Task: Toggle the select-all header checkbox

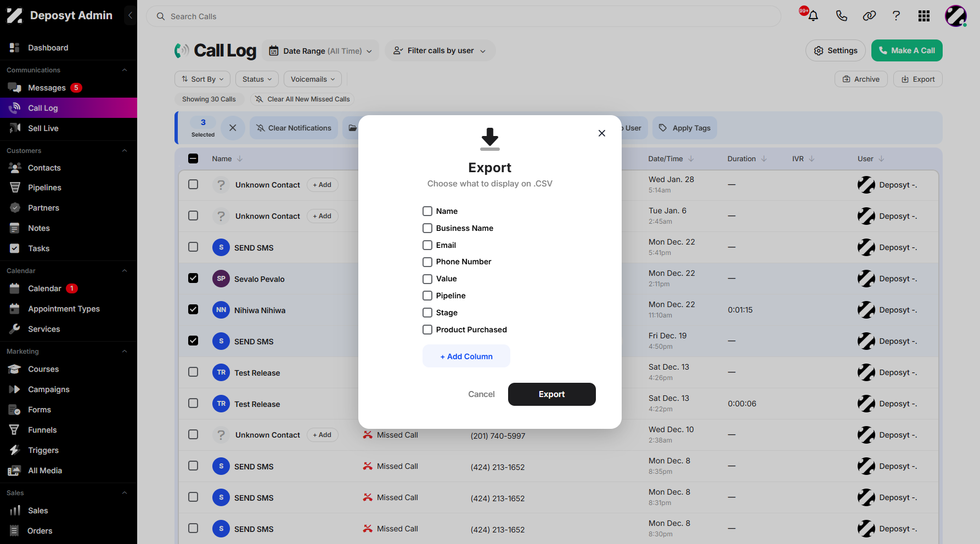Action: [193, 158]
